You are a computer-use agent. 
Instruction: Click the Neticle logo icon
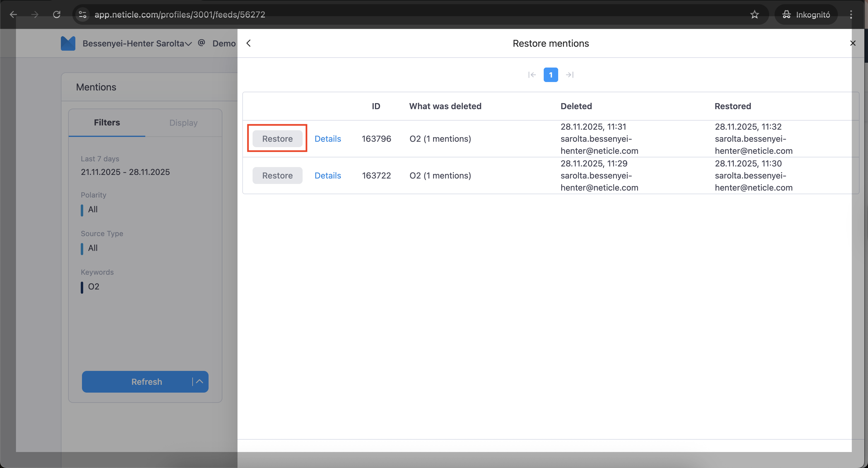[x=68, y=43]
